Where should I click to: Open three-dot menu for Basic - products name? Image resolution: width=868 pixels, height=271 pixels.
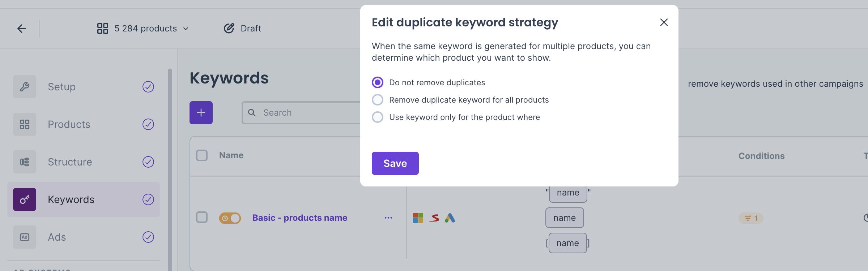388,218
